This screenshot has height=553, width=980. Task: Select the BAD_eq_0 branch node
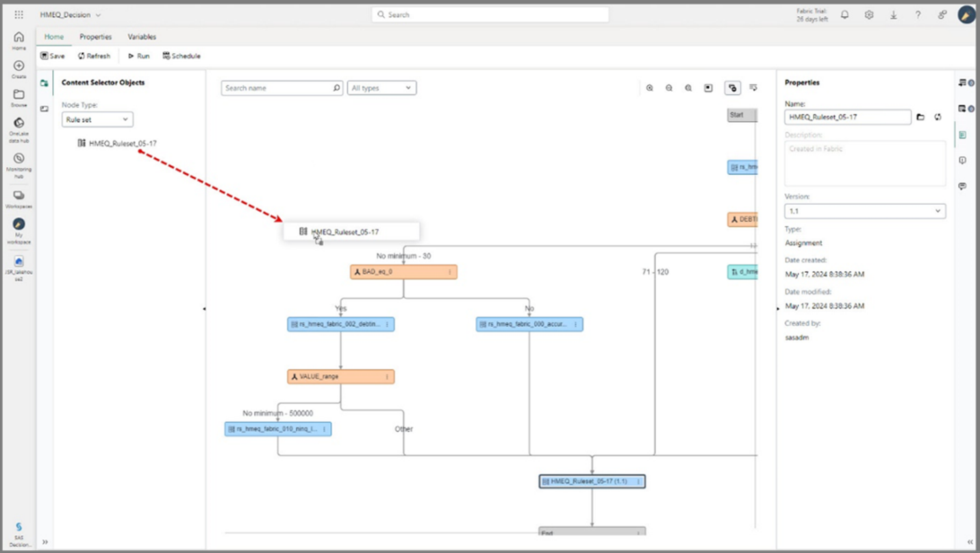[x=403, y=272]
